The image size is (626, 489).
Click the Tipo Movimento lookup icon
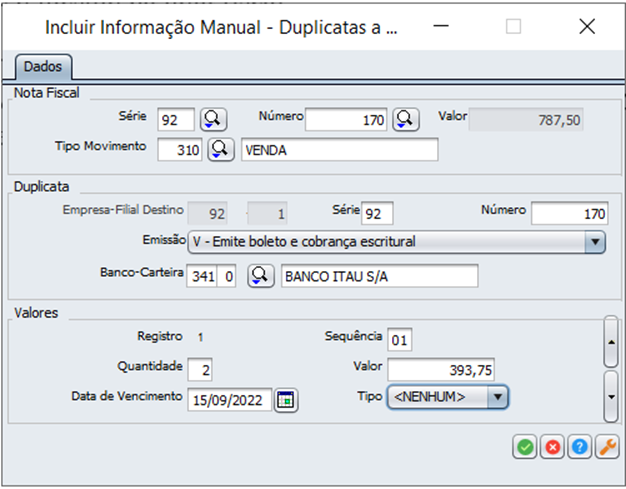click(220, 150)
